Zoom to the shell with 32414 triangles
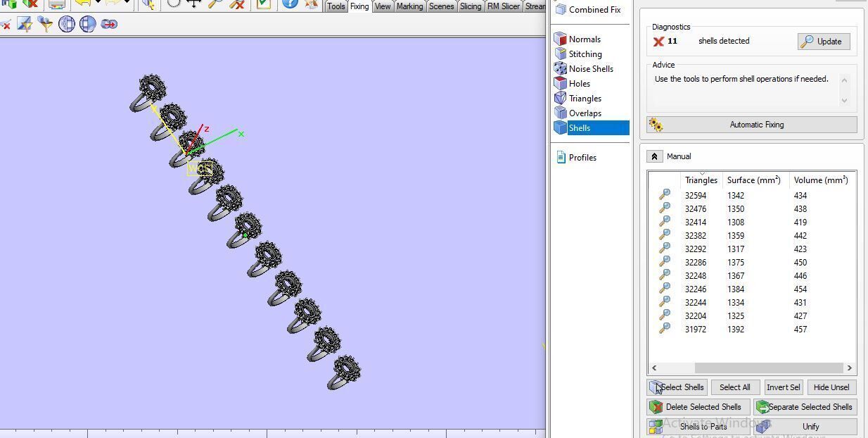 point(664,222)
